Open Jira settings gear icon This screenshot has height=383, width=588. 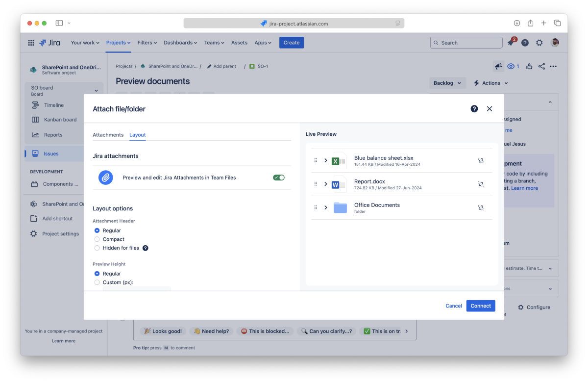coord(539,43)
